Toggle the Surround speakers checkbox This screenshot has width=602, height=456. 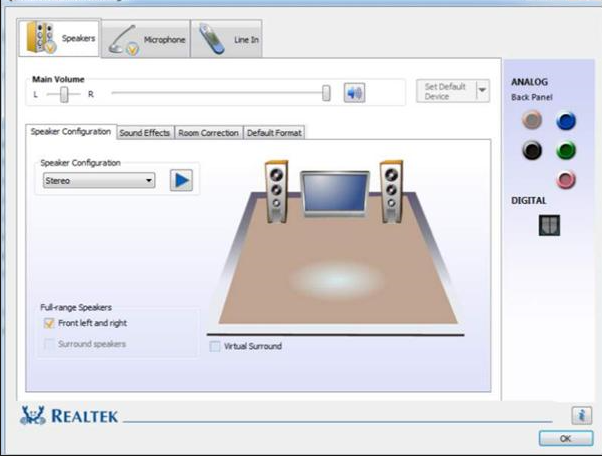tap(49, 344)
